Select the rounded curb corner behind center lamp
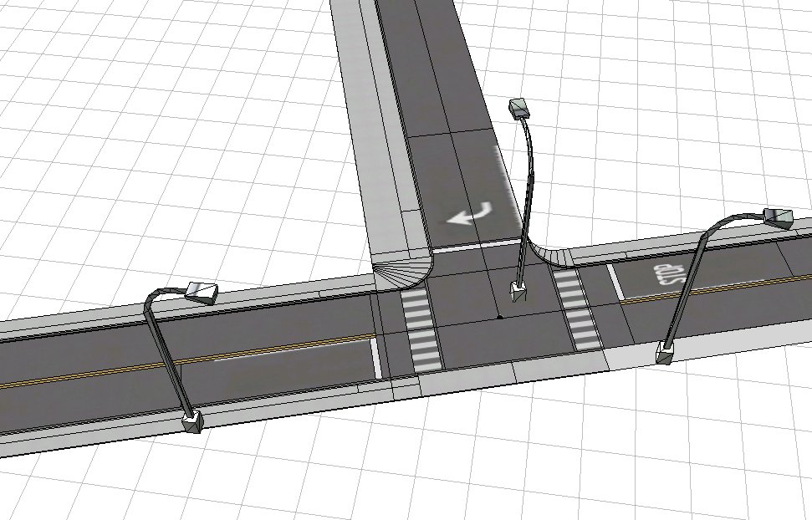Image resolution: width=812 pixels, height=520 pixels. coord(550,255)
